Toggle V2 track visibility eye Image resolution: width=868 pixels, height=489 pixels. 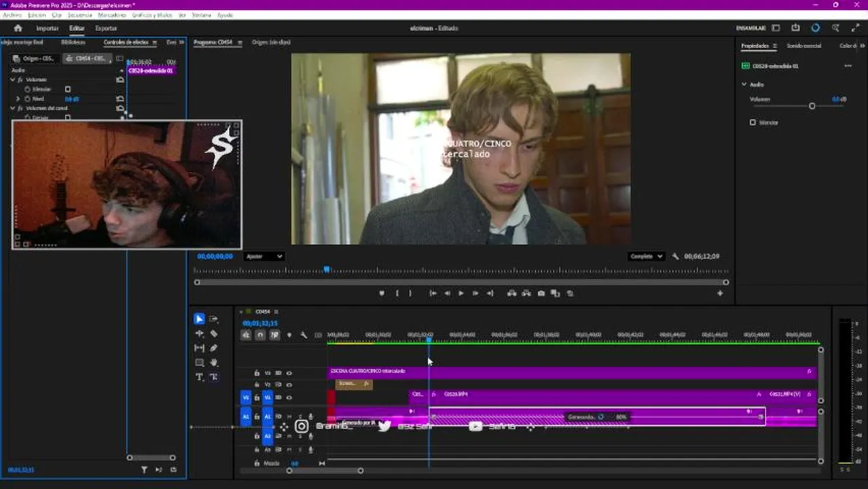tap(289, 384)
